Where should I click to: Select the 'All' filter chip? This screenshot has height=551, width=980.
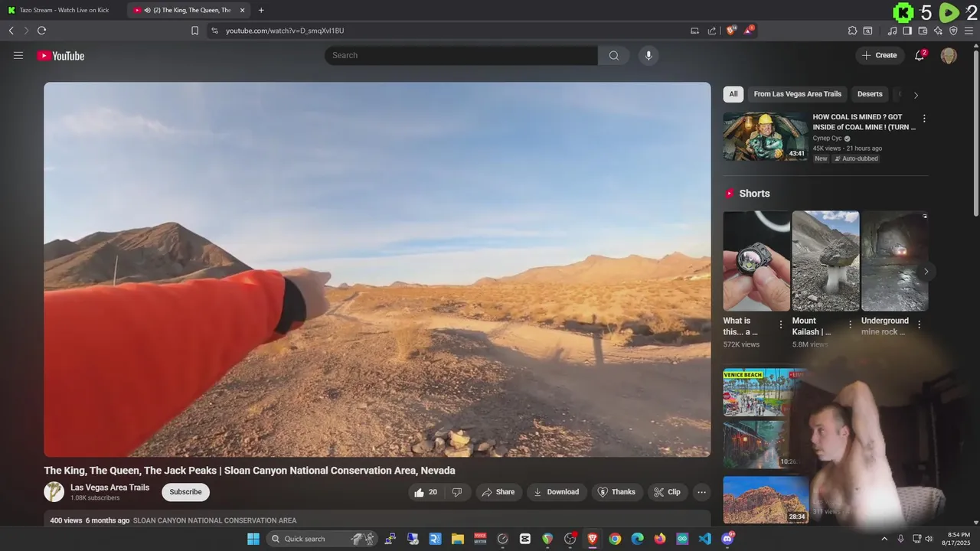click(733, 94)
